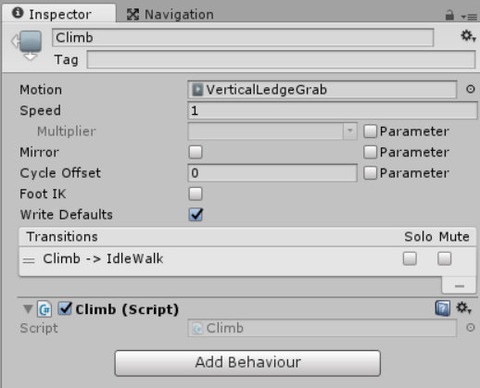Switch to the Navigation tab
480x388 pixels.
(x=170, y=14)
